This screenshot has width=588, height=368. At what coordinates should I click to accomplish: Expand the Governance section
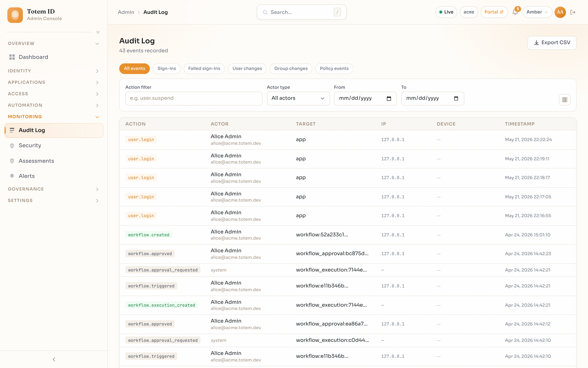tap(54, 189)
